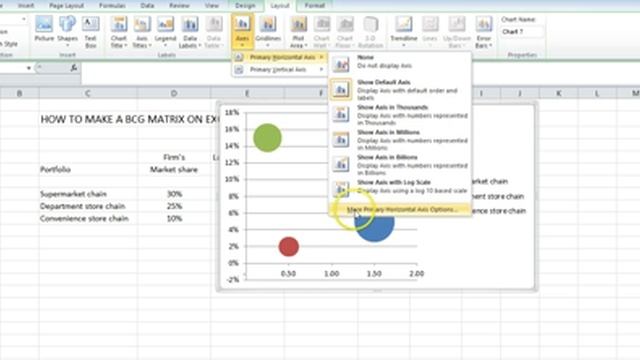Click the Axes ribbon button
This screenshot has width=640, height=360.
coord(242,32)
